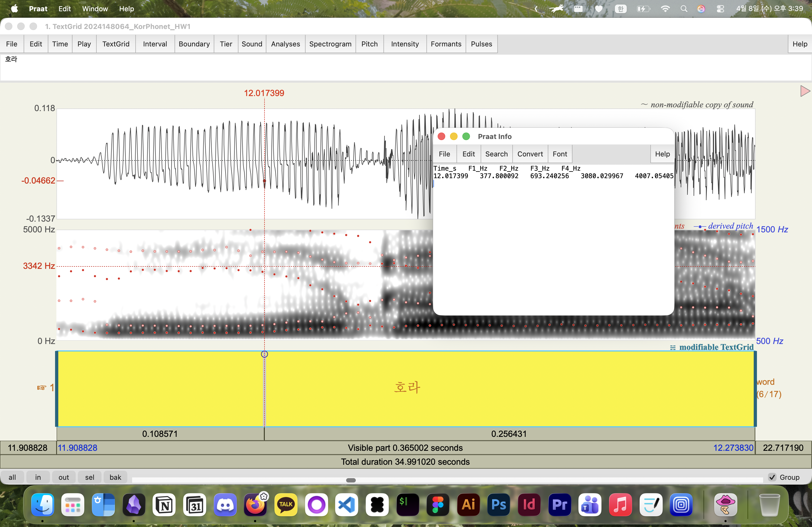Open Discord from the dock
Viewport: 812px width, 527px height.
[x=225, y=504]
